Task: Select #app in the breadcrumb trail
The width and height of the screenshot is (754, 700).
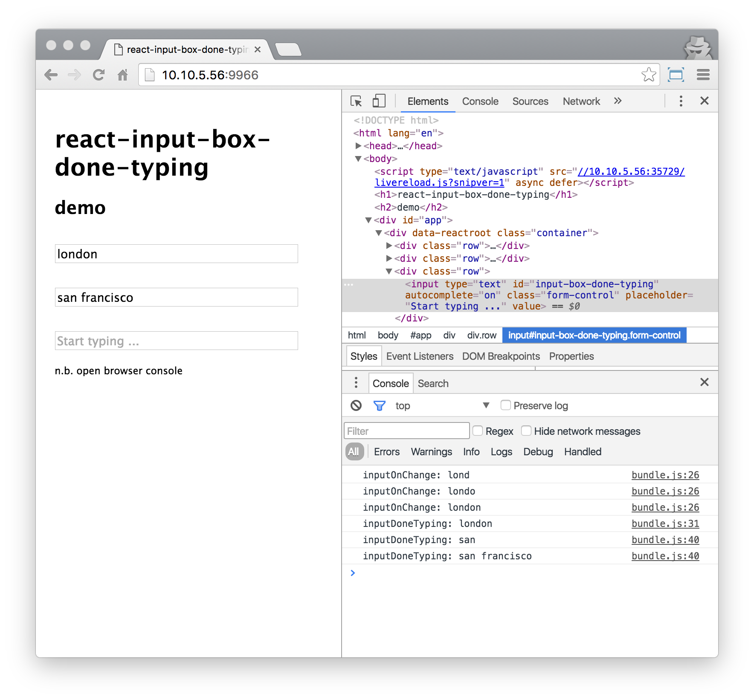Action: [420, 336]
